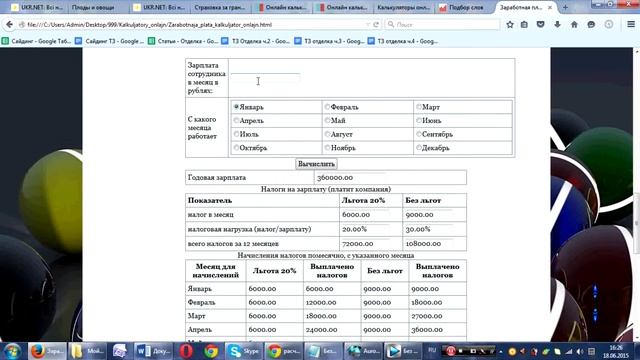Bookmark this page with the star icon
Viewport: 640px width, 360px height.
tap(510, 25)
